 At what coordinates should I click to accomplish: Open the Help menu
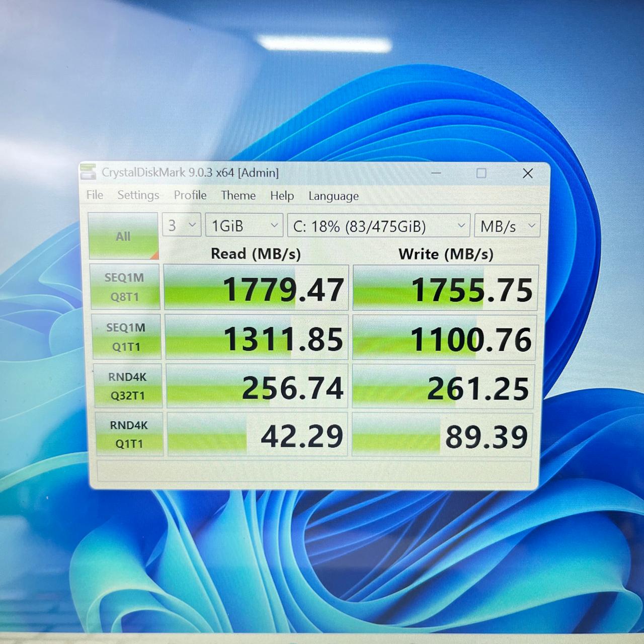[x=282, y=196]
